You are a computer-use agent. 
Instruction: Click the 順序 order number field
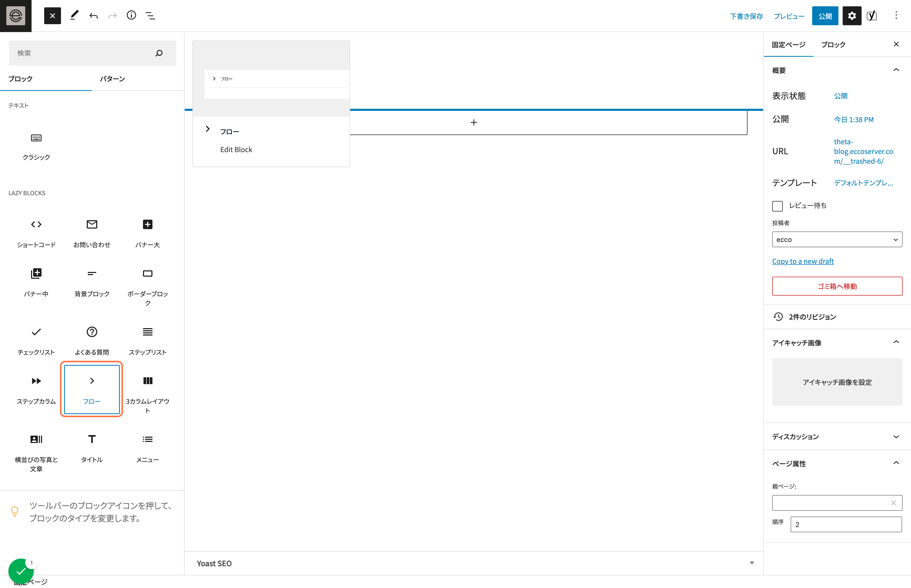click(x=846, y=524)
